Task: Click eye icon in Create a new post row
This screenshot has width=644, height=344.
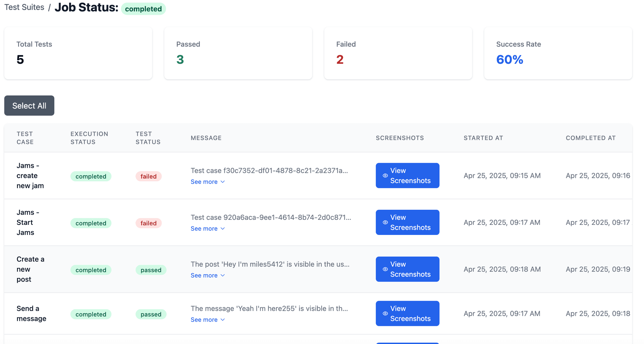Action: (385, 269)
